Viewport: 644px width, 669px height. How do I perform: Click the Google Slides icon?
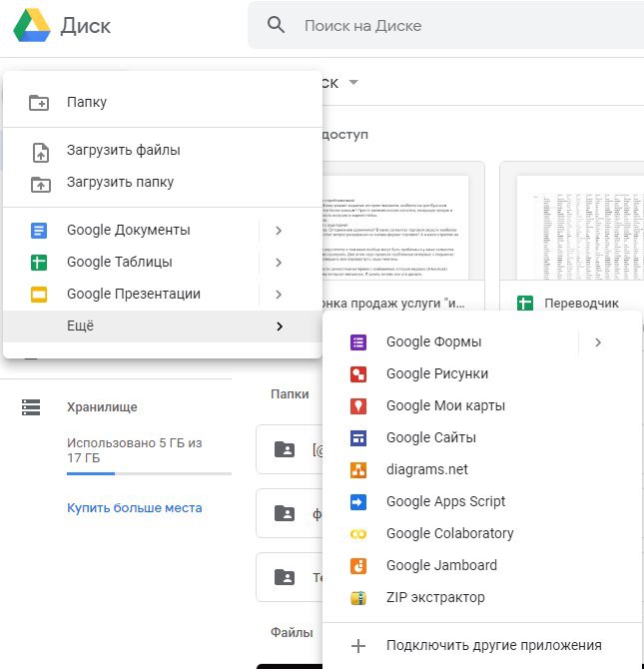coord(39,295)
